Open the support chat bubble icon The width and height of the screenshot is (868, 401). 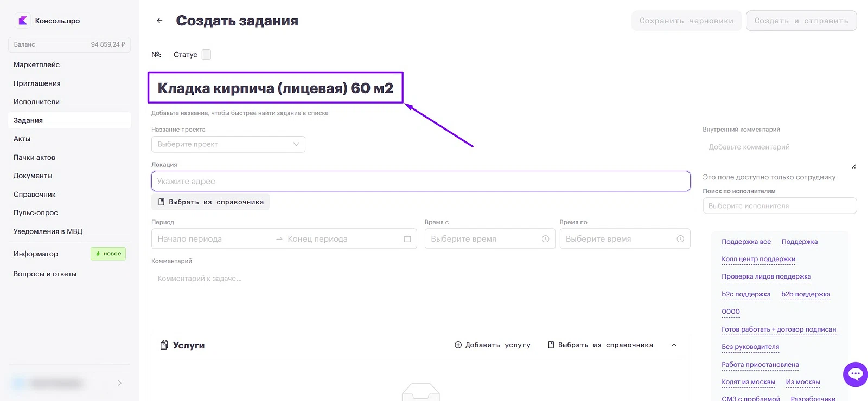[856, 374]
